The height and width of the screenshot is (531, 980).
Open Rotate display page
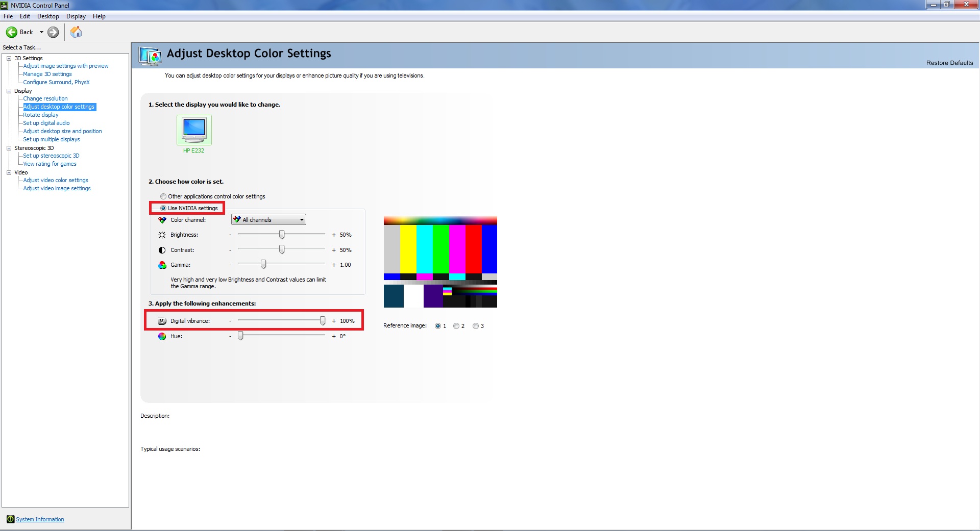pos(41,115)
